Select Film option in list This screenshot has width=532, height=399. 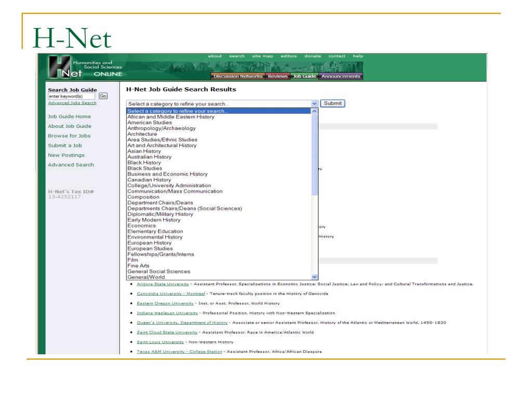pyautogui.click(x=219, y=260)
